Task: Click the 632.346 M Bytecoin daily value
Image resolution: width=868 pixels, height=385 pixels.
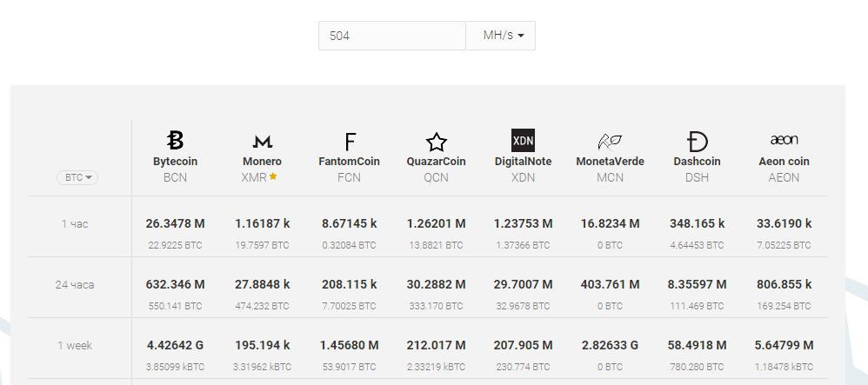Action: pos(175,285)
